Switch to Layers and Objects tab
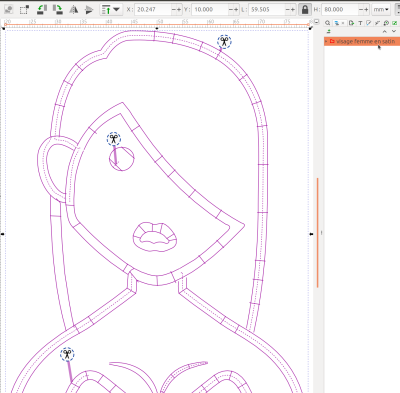This screenshot has width=400, height=393. point(338,23)
